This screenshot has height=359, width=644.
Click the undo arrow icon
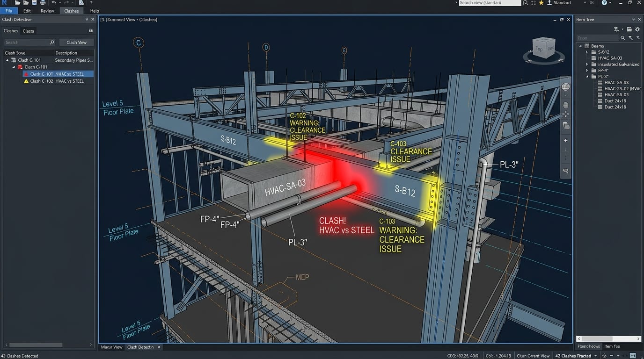click(54, 3)
